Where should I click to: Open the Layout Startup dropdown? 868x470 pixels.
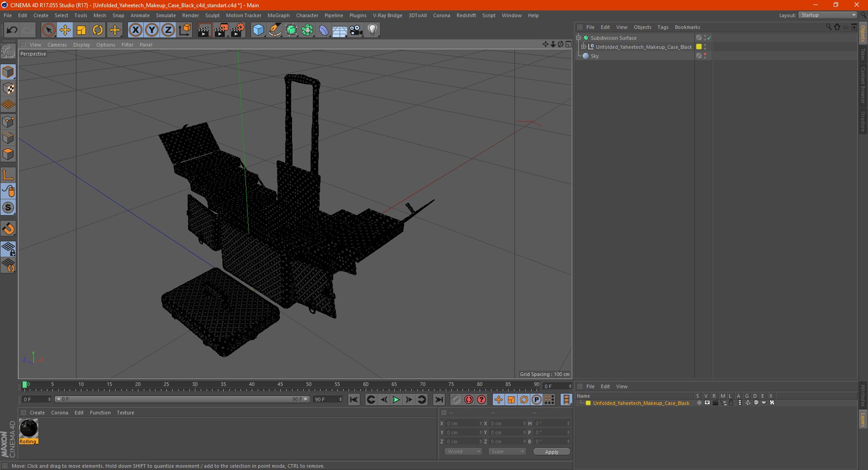pos(828,15)
